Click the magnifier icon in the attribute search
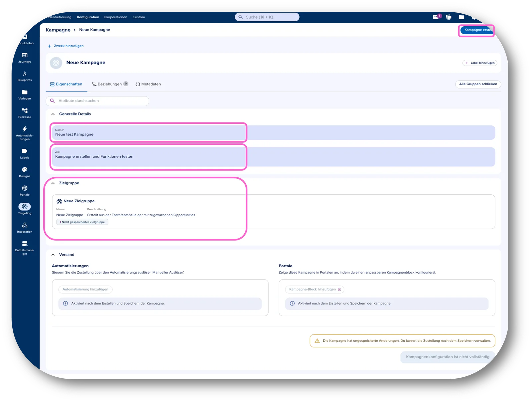 click(x=52, y=100)
